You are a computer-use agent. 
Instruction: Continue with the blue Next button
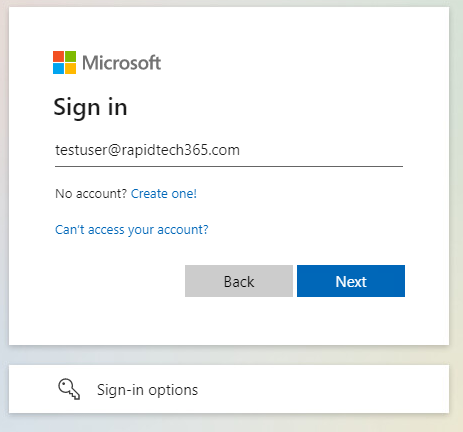click(x=351, y=281)
